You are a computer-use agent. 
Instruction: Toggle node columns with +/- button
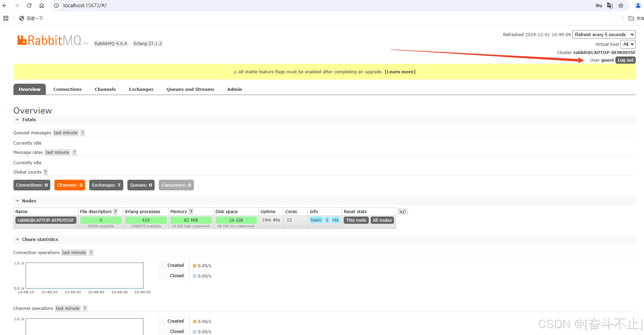click(403, 212)
